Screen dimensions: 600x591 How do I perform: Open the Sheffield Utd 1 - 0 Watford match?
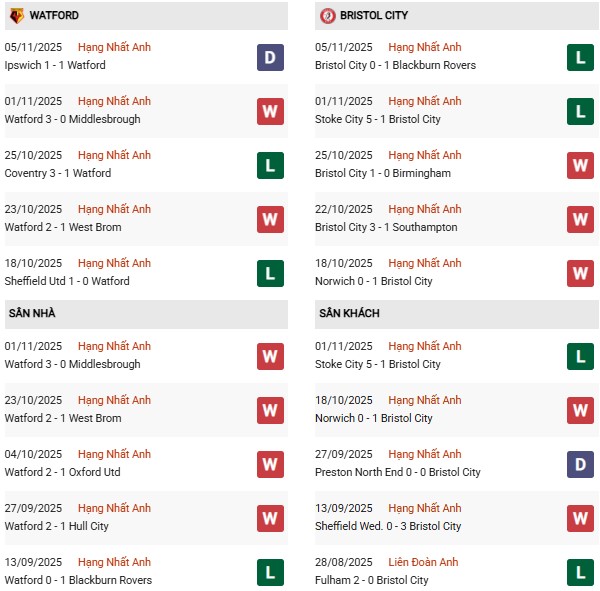[67, 281]
